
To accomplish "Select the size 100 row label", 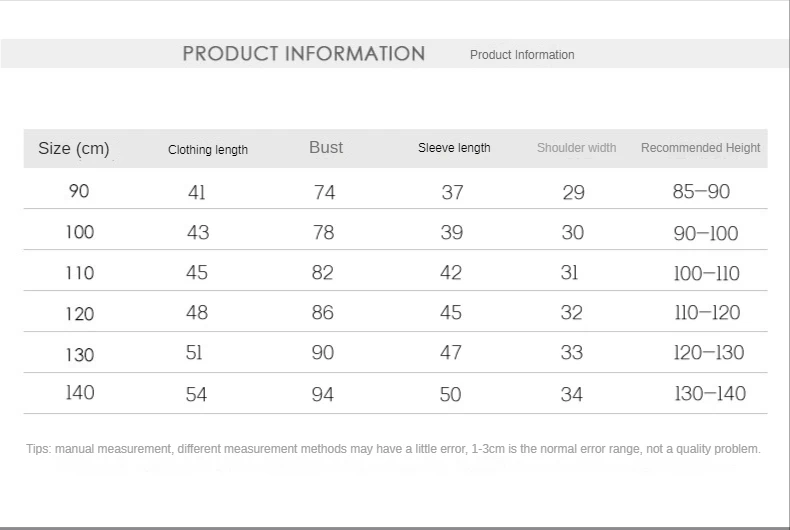I will pos(79,232).
